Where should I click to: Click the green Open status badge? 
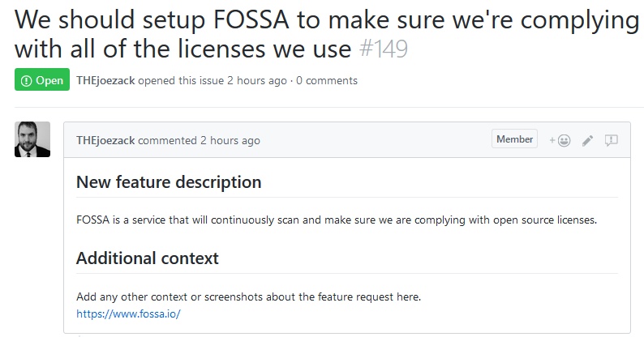(41, 80)
